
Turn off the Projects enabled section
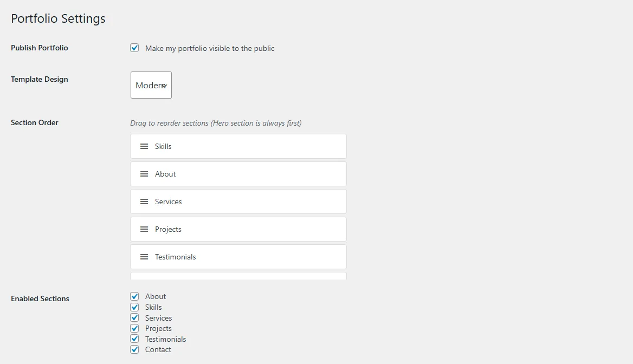[134, 328]
